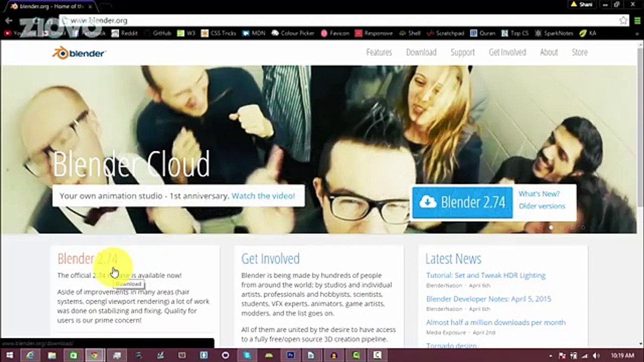
Task: Open the Chrome menu button
Action: coord(637,21)
